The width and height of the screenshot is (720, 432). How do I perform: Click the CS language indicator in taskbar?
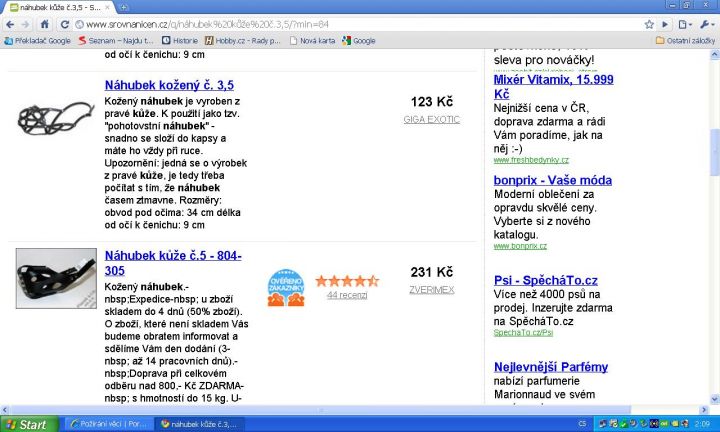(x=582, y=424)
